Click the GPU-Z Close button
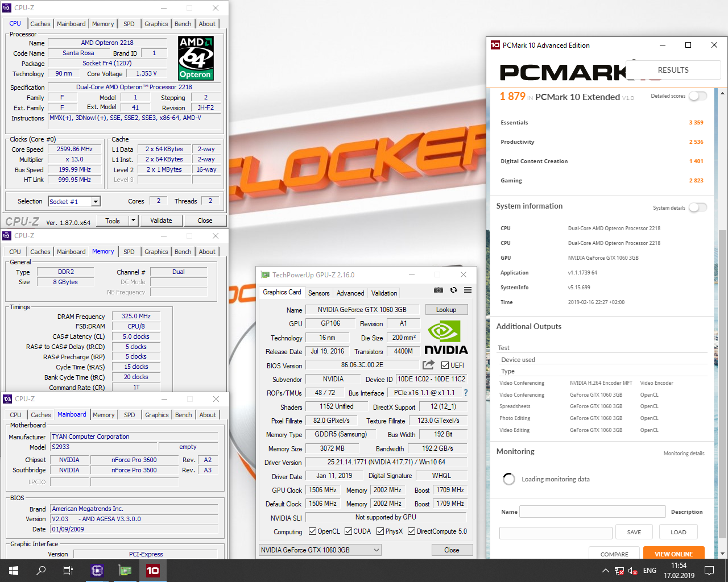 [452, 550]
